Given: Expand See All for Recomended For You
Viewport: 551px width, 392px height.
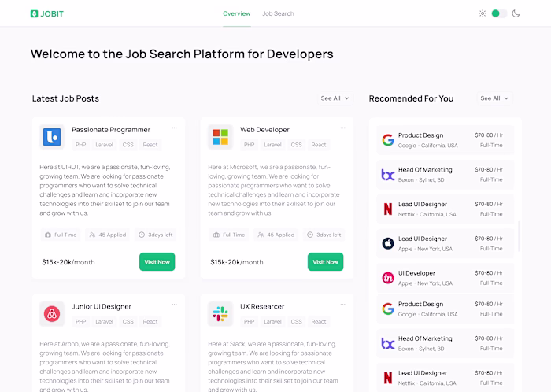Looking at the screenshot, I should pos(494,98).
